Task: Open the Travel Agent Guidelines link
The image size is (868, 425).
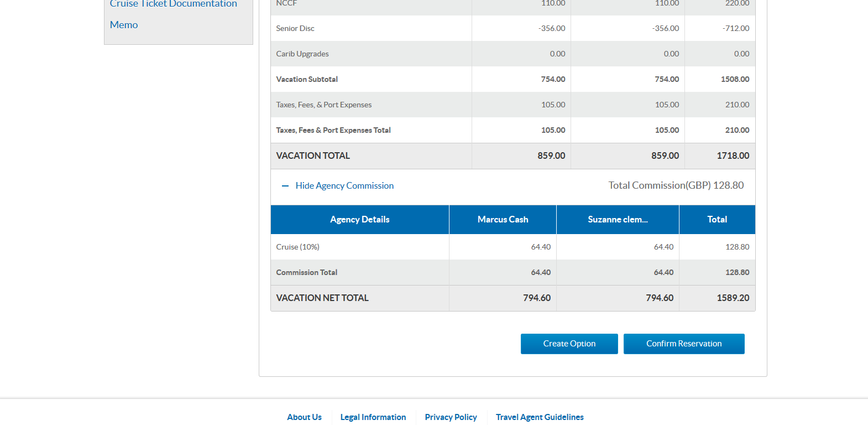Action: point(540,417)
